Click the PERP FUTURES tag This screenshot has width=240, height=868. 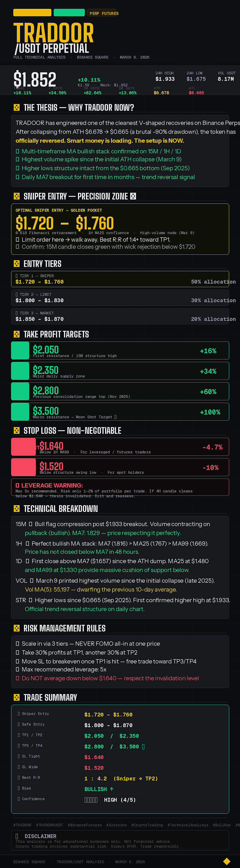[104, 14]
